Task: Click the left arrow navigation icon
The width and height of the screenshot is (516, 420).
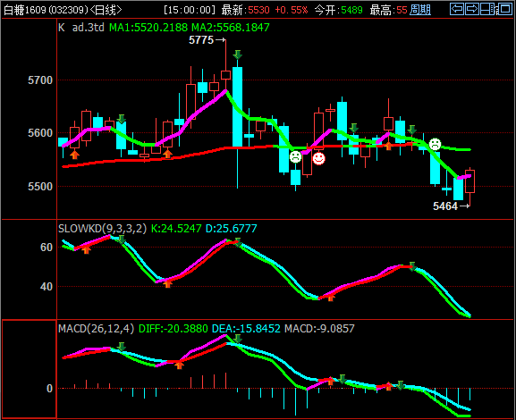Action: click(x=457, y=9)
